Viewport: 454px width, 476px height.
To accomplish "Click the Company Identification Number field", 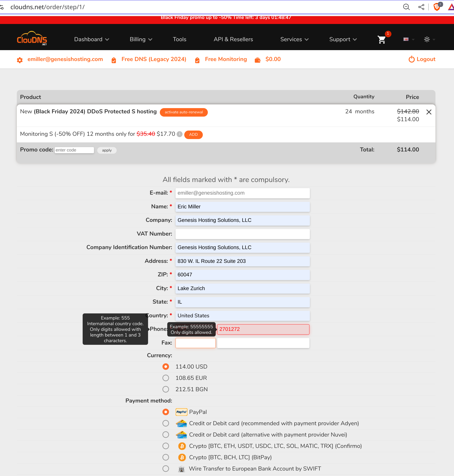I will coord(242,247).
